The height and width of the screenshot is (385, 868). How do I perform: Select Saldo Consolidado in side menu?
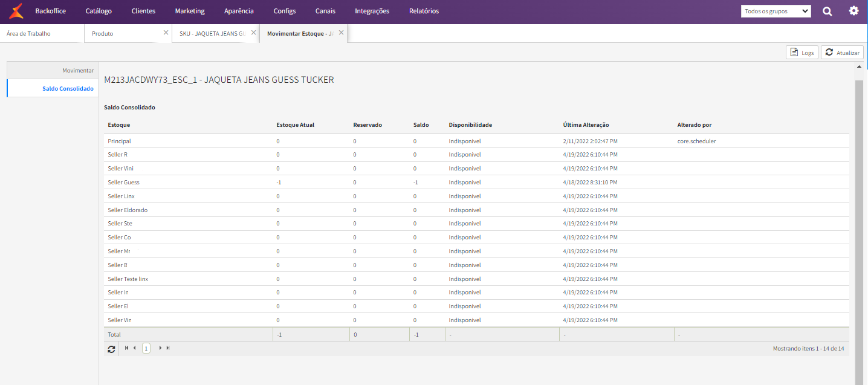point(53,88)
